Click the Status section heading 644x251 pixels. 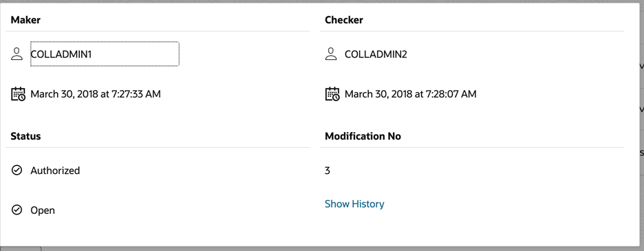[25, 136]
